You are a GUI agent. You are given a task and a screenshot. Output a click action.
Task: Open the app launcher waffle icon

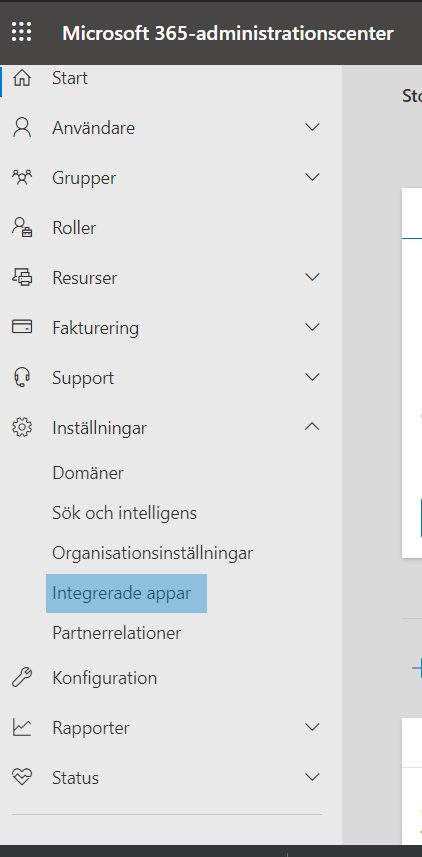(x=22, y=32)
